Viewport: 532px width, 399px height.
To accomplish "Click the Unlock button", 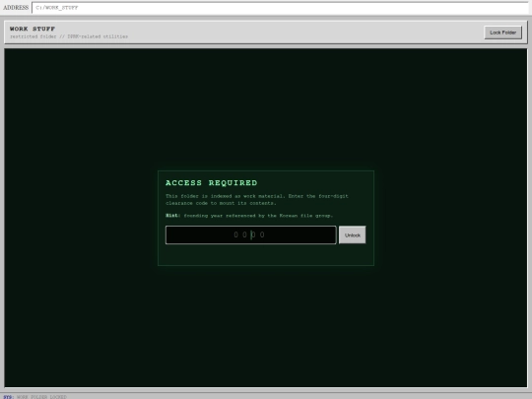I will [352, 235].
